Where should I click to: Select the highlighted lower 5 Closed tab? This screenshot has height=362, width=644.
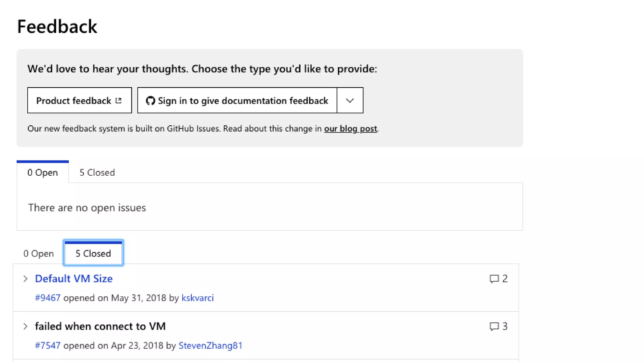click(93, 254)
